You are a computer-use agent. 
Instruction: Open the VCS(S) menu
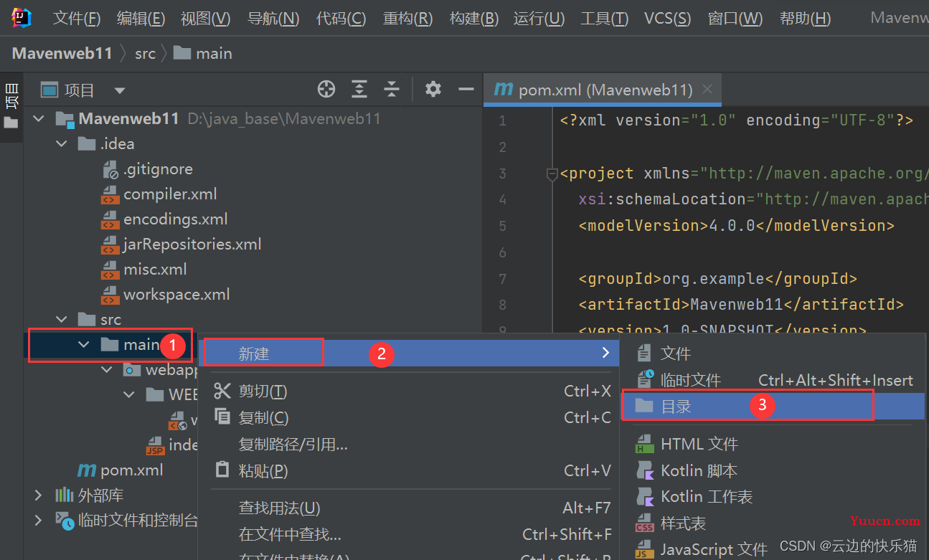(x=667, y=19)
